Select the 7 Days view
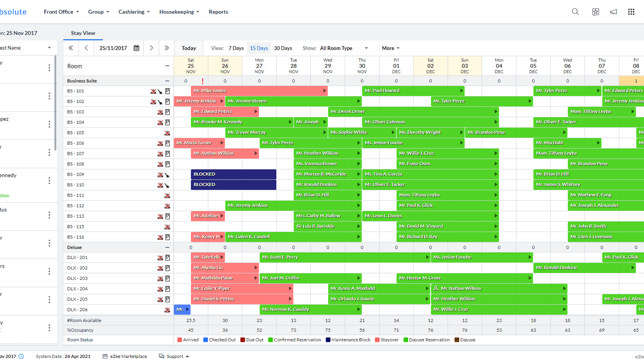Image resolution: width=644 pixels, height=362 pixels. pyautogui.click(x=236, y=48)
